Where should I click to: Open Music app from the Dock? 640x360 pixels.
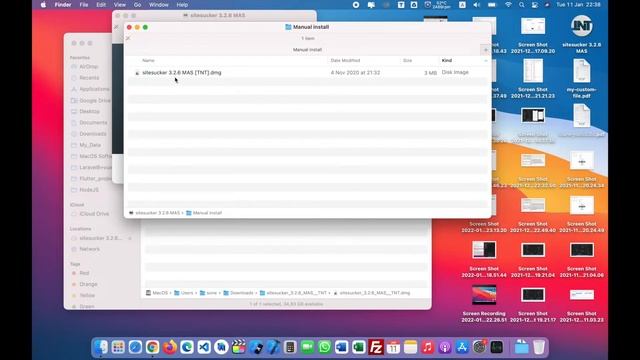click(427, 347)
